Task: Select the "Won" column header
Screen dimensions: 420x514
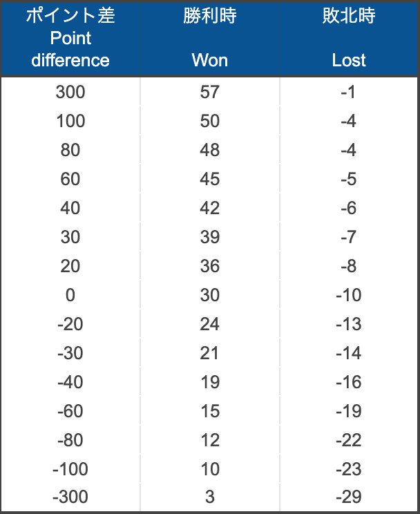Action: tap(209, 38)
